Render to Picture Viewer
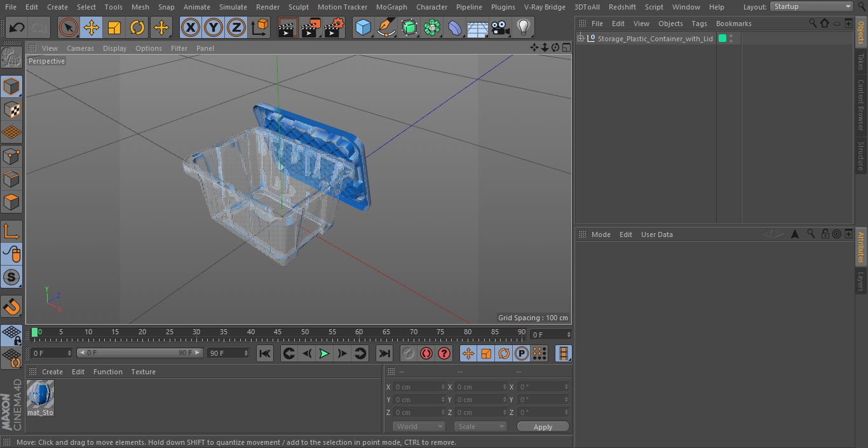868x448 pixels. [311, 27]
